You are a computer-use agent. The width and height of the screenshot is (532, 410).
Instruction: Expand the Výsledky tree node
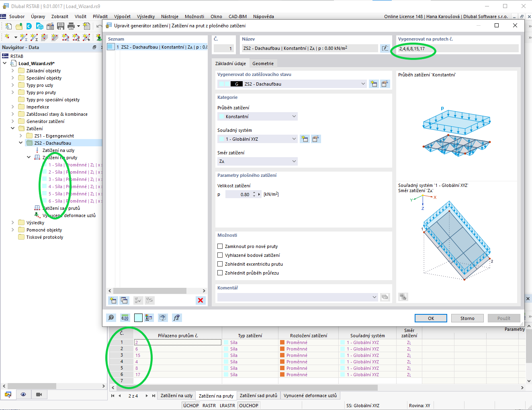13,223
